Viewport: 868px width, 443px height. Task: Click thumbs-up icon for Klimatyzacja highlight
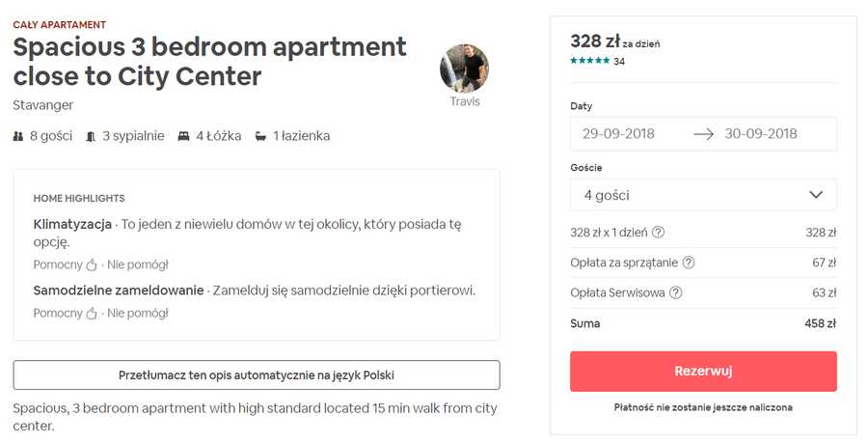(x=93, y=264)
